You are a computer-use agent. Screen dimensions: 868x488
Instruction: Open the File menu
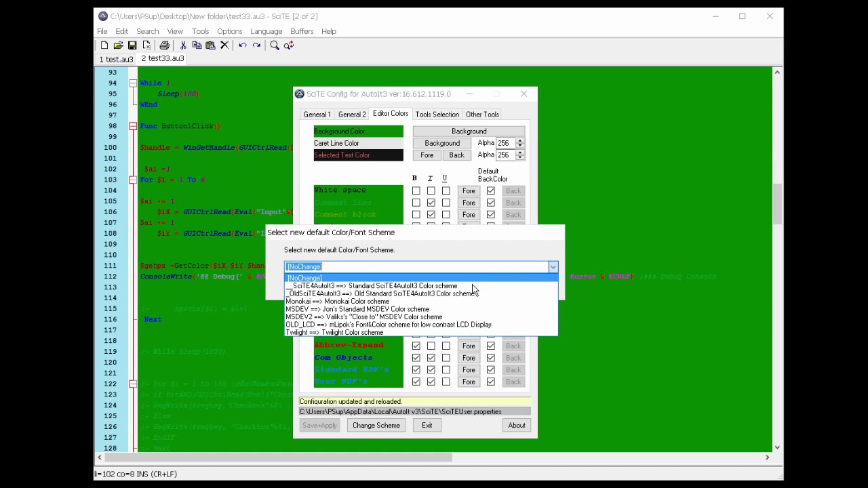[x=102, y=31]
